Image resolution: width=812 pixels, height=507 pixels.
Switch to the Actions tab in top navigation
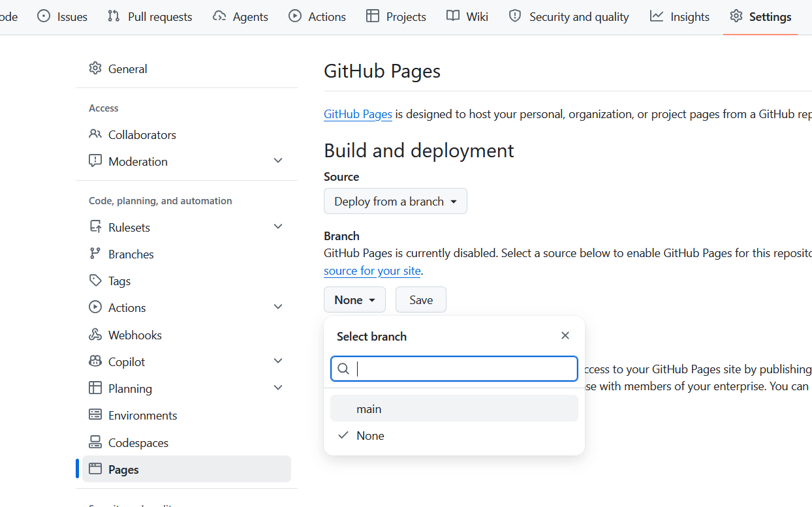pyautogui.click(x=317, y=17)
